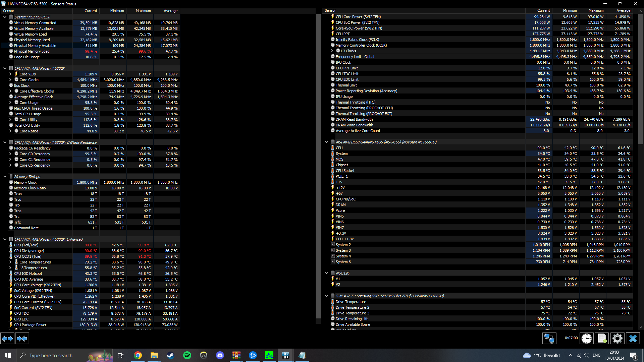
Task: Click the Windows search box
Action: (50, 355)
